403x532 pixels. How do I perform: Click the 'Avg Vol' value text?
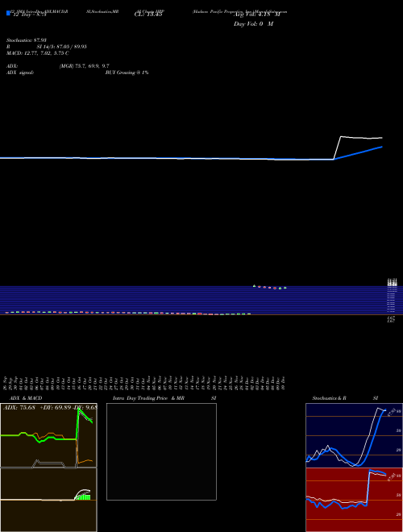click(257, 14)
